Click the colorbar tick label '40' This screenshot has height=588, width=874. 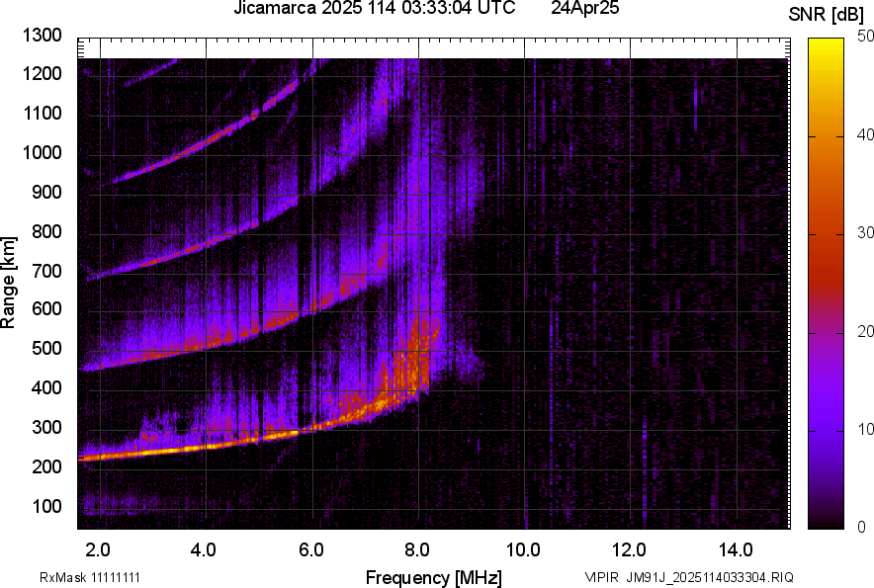866,134
